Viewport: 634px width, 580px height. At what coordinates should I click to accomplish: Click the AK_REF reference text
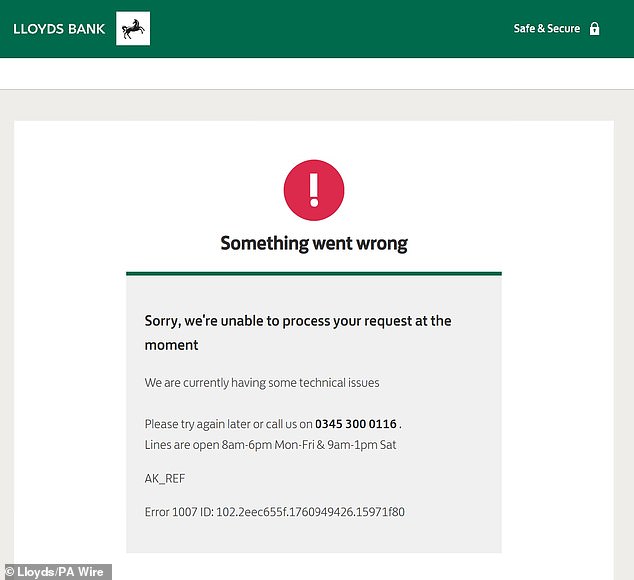[165, 479]
